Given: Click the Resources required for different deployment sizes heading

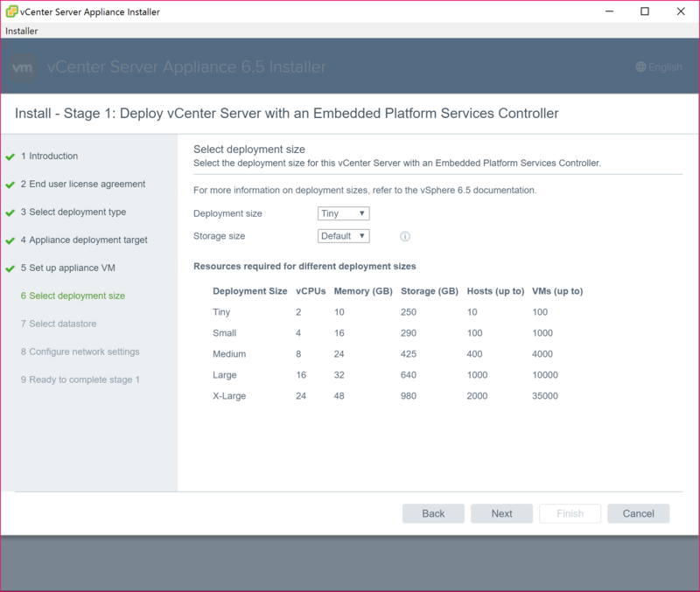Looking at the screenshot, I should point(304,267).
